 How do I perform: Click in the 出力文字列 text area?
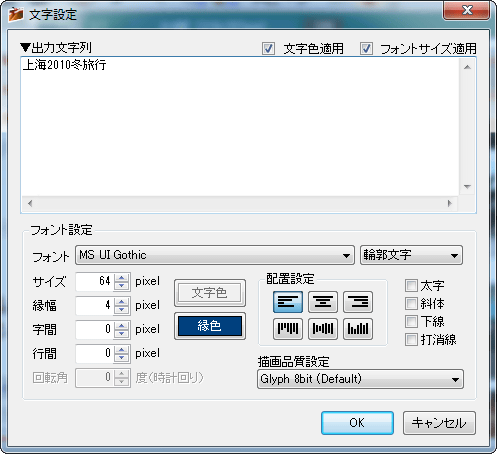coord(240,127)
